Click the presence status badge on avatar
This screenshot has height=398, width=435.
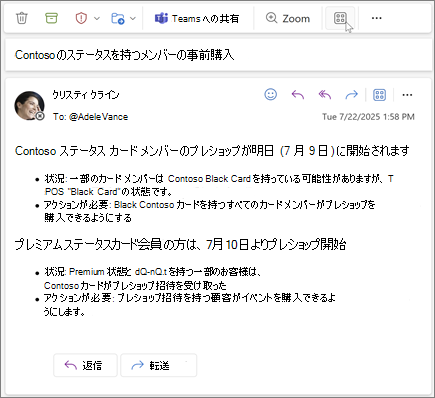40,116
